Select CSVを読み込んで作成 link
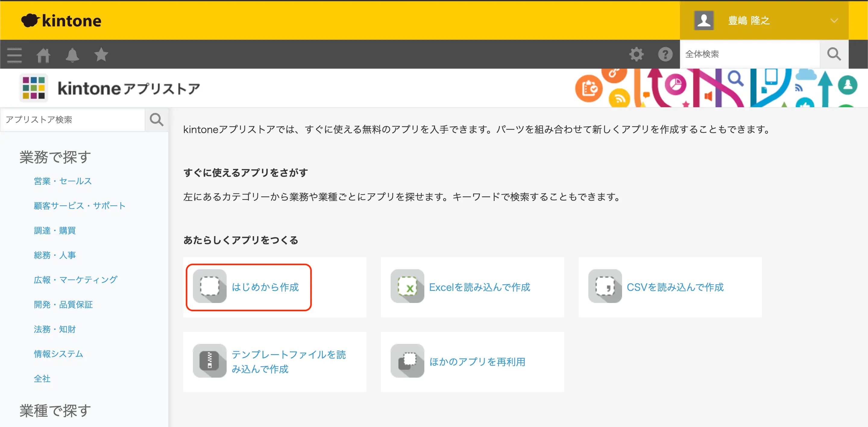This screenshot has height=427, width=868. 675,287
